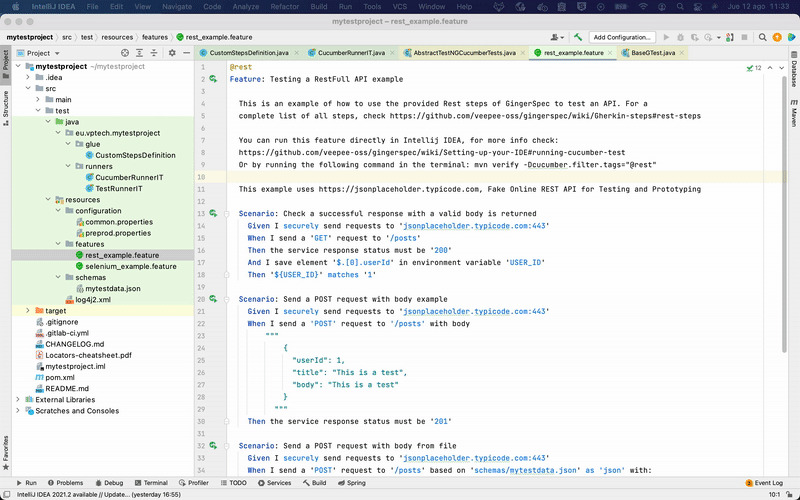Open the Navigate menu
The height and width of the screenshot is (500, 800).
[177, 7]
